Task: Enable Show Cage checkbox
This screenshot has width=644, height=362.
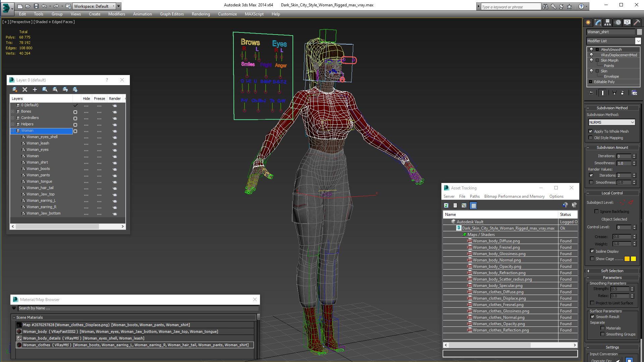Action: pos(592,259)
